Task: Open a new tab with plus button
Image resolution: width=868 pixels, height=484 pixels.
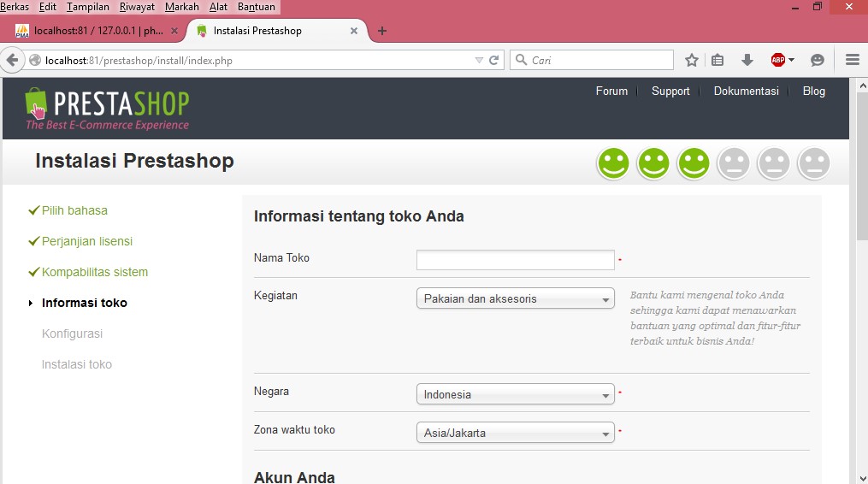Action: (382, 31)
